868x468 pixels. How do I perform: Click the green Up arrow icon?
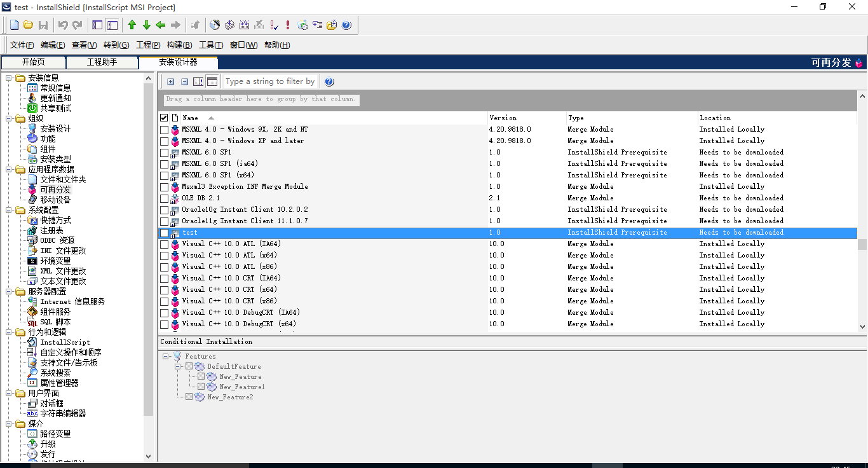[x=132, y=25]
